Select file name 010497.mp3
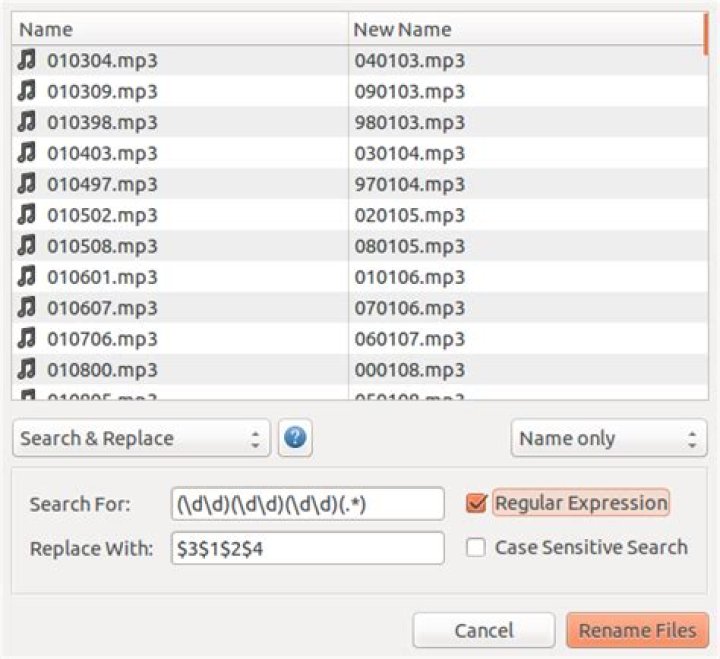 click(102, 184)
